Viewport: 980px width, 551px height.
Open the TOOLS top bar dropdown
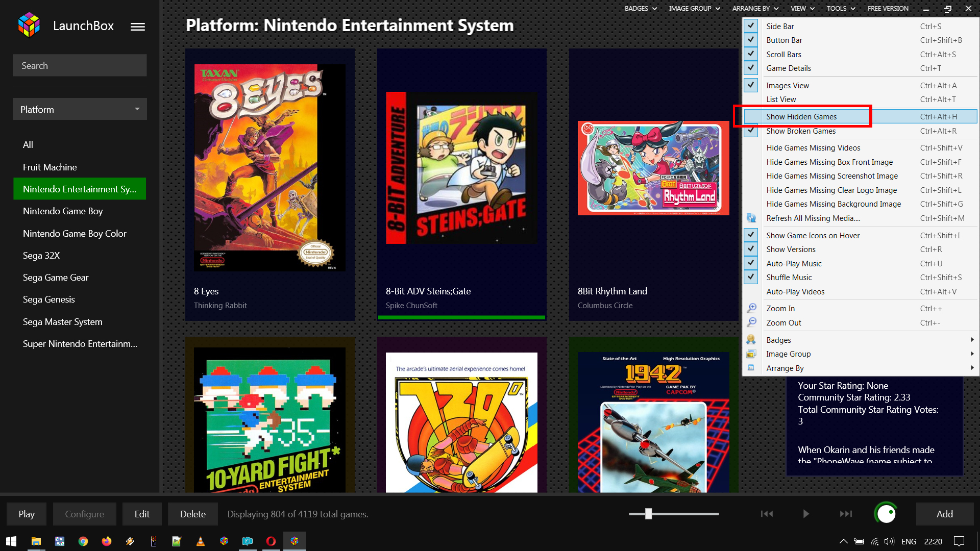coord(841,9)
